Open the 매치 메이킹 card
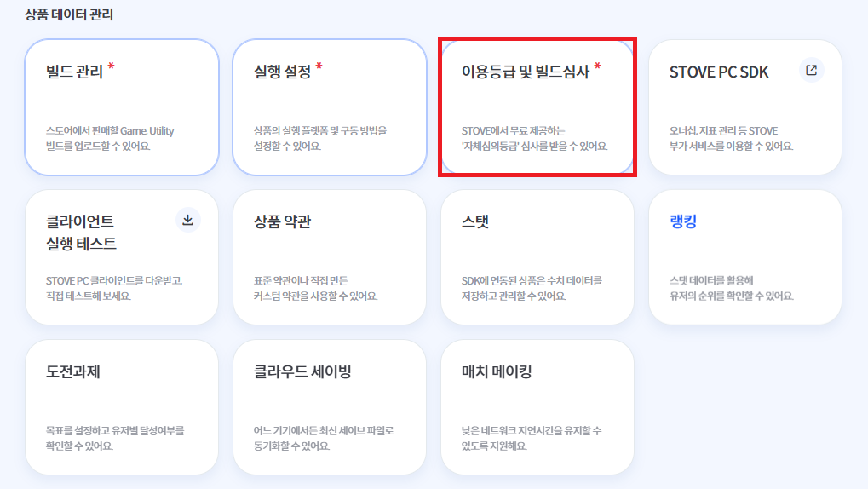The width and height of the screenshot is (868, 489). click(x=537, y=407)
